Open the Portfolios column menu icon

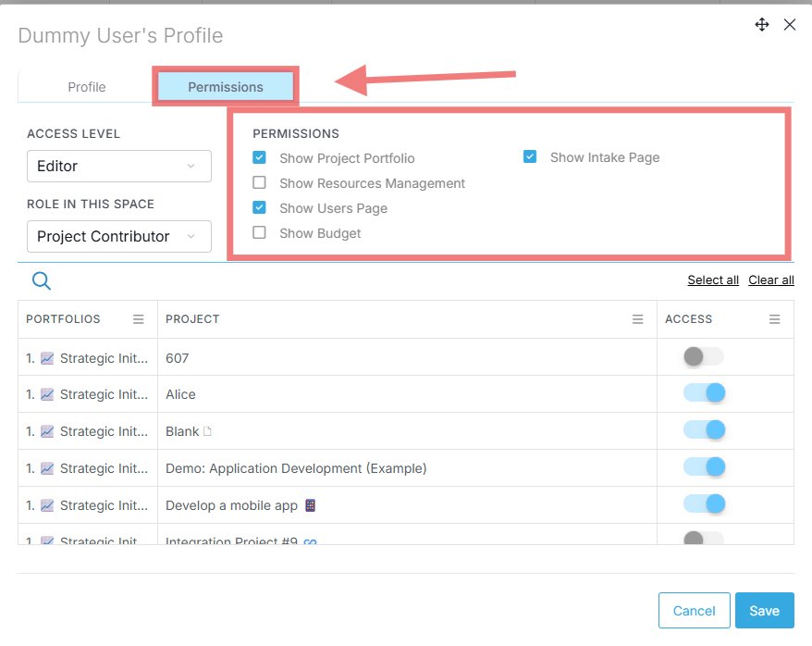point(139,319)
